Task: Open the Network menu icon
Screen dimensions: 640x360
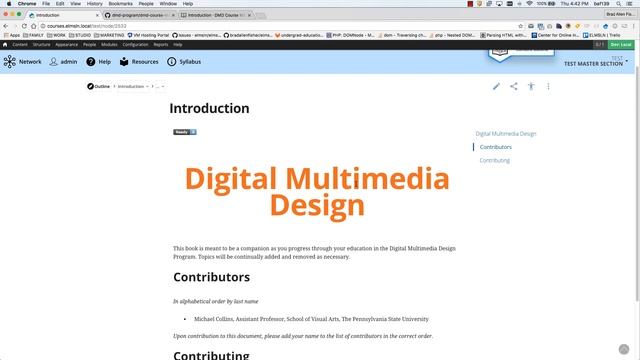Action: click(x=10, y=62)
